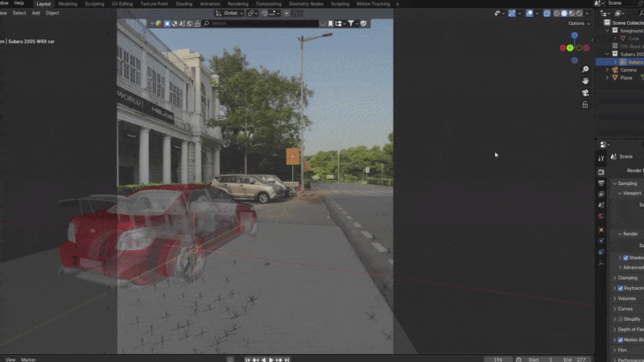Open the Tool properties tab icon
The width and height of the screenshot is (644, 362).
click(x=601, y=158)
